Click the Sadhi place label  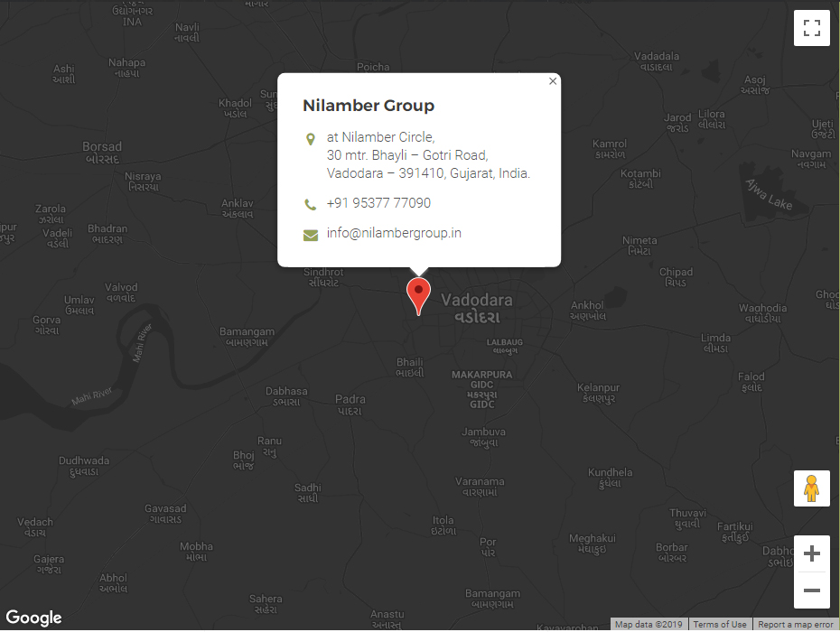308,493
